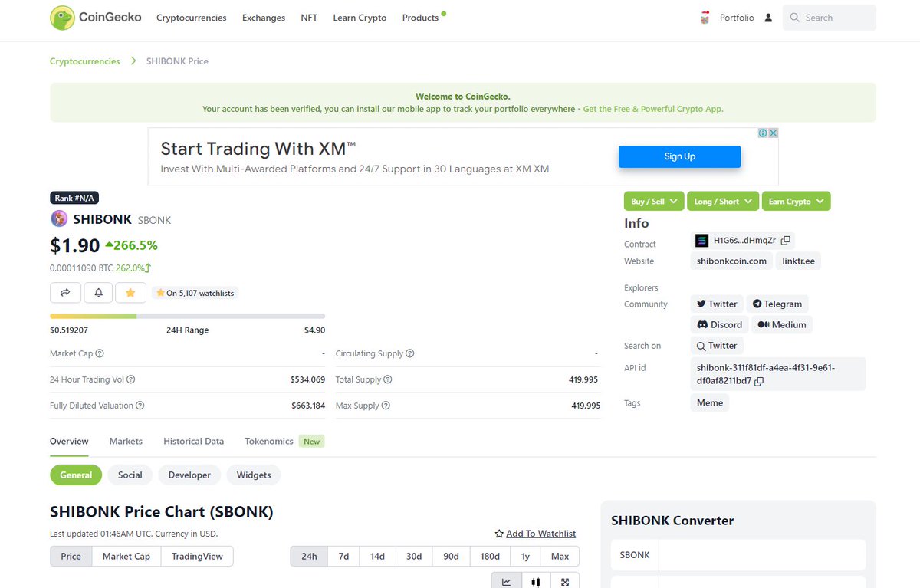
Task: Set chart range to 90d
Action: (x=451, y=557)
